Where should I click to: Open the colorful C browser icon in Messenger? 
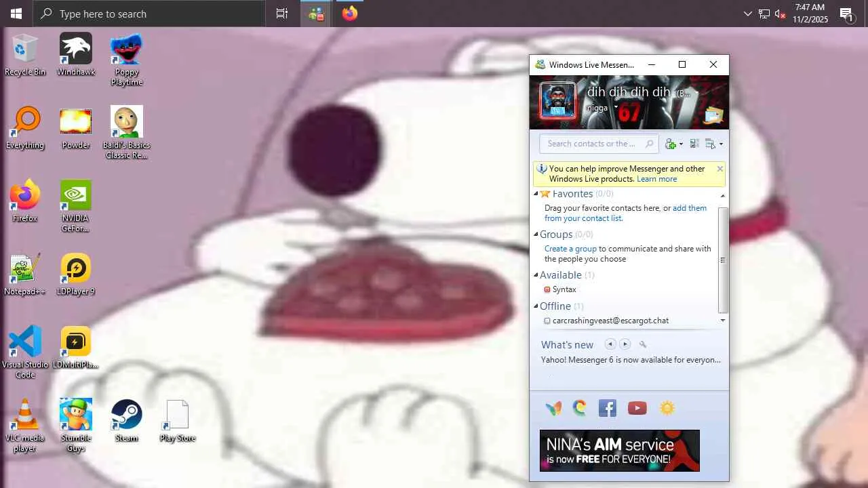[580, 408]
